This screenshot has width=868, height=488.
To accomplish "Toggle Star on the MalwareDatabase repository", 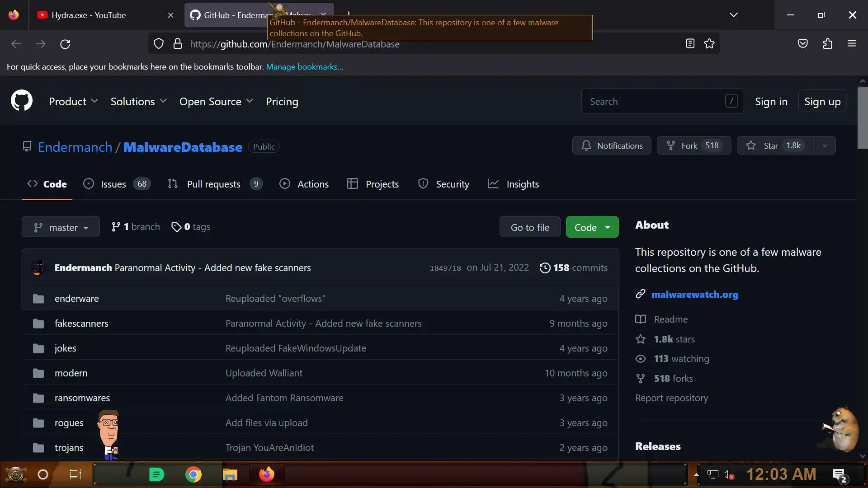I will click(x=775, y=145).
